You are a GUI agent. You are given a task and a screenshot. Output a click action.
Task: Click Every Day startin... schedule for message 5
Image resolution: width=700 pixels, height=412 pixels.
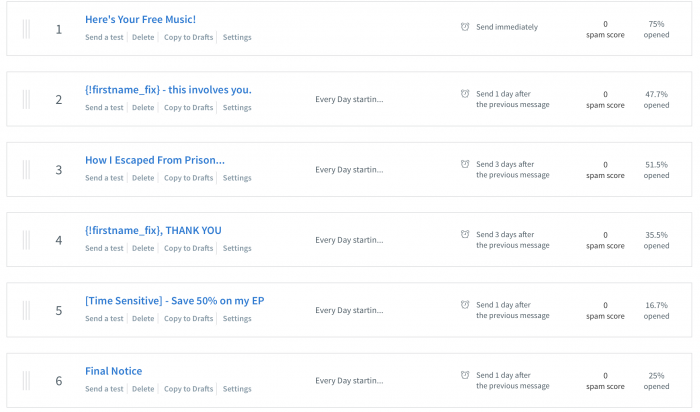[349, 310]
